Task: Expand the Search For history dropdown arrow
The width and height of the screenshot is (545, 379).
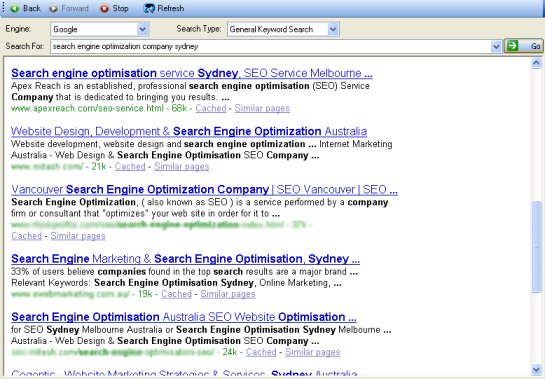Action: coord(496,46)
